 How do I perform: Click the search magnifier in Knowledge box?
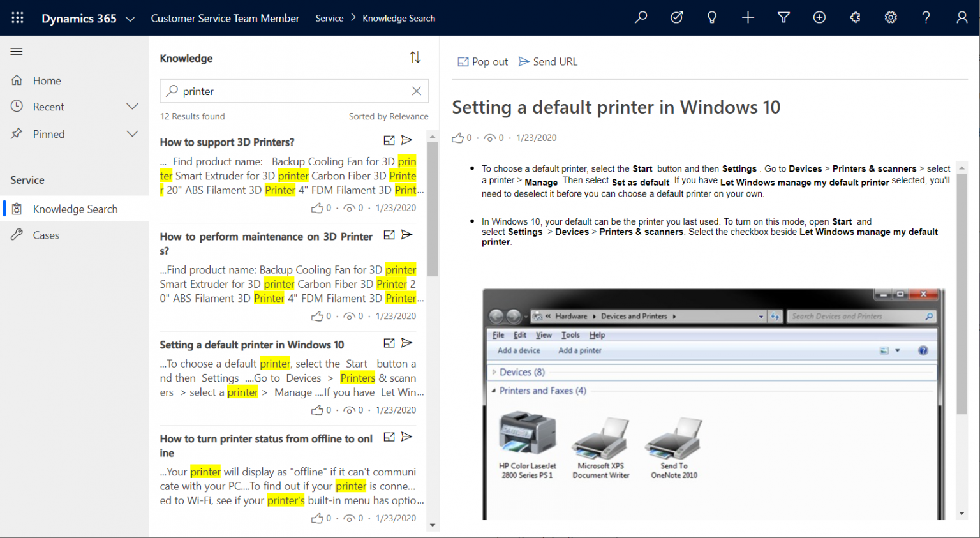coord(172,91)
